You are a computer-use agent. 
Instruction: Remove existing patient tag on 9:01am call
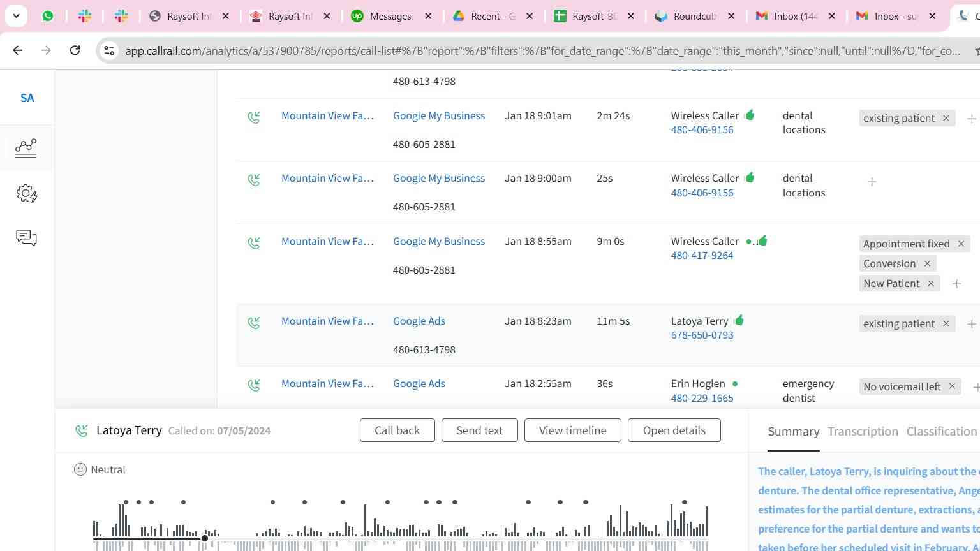pyautogui.click(x=946, y=118)
